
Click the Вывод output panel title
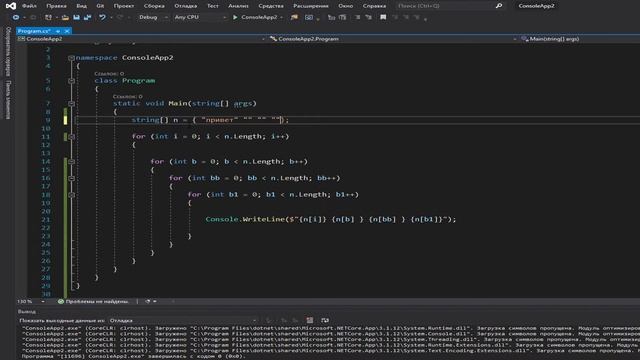(27, 311)
